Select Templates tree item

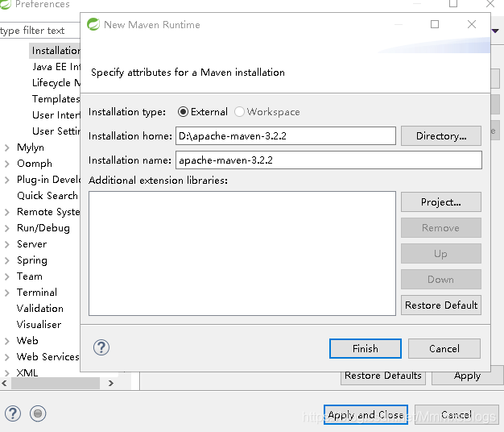[56, 99]
